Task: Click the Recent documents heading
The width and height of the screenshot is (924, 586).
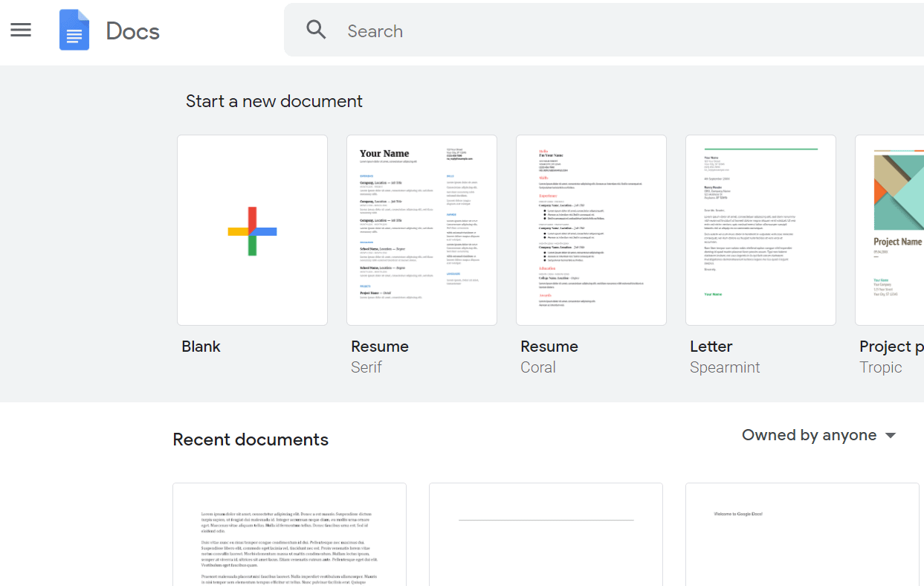Action: point(251,439)
